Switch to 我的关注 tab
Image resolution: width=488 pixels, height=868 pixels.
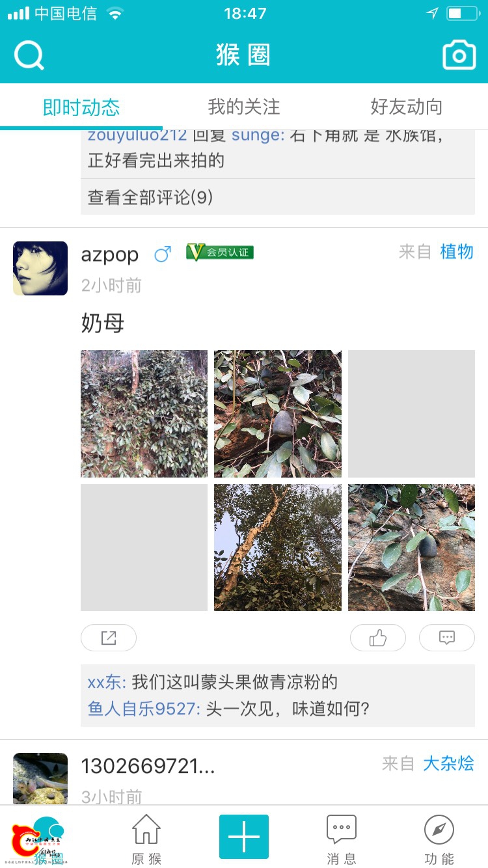tap(244, 107)
